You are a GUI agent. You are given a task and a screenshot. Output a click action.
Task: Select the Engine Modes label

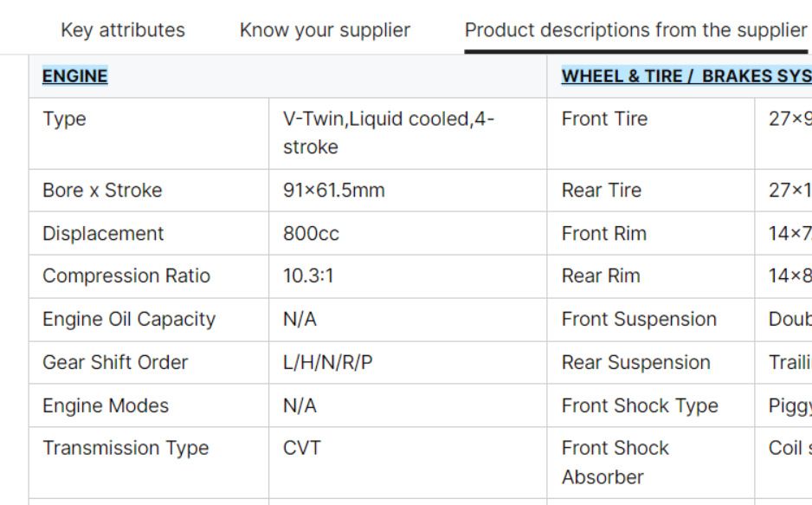[x=106, y=405]
